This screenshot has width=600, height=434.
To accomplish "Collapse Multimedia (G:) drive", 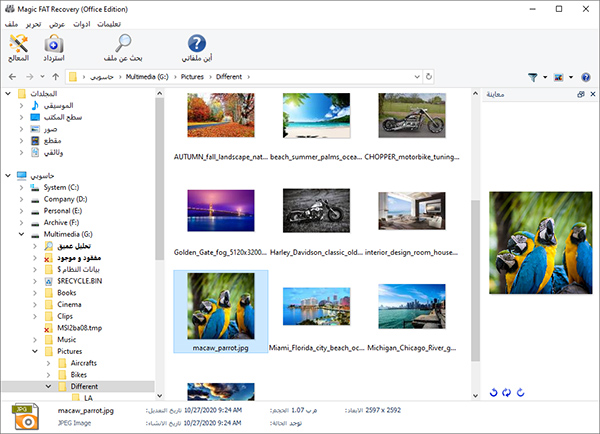I will (21, 234).
